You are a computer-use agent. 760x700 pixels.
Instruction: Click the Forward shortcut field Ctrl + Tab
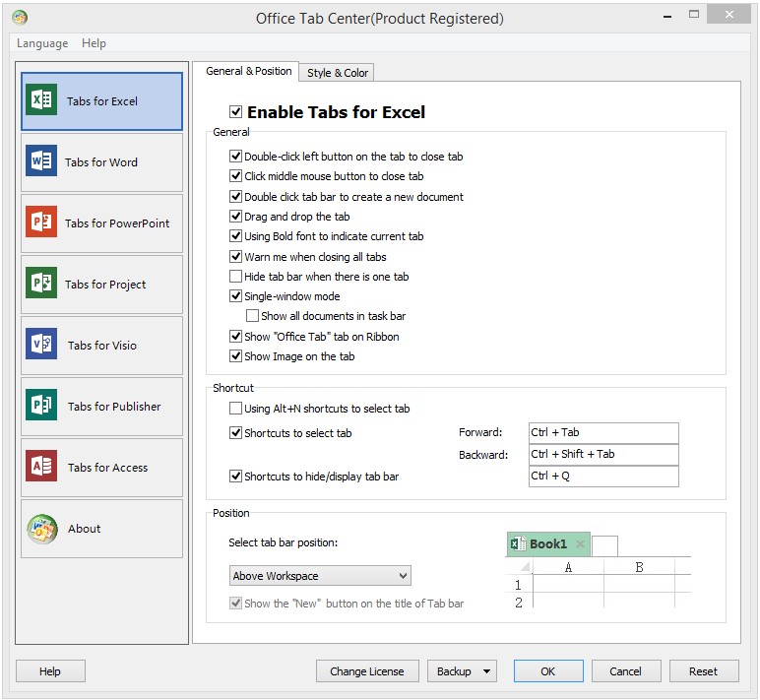[x=603, y=433]
